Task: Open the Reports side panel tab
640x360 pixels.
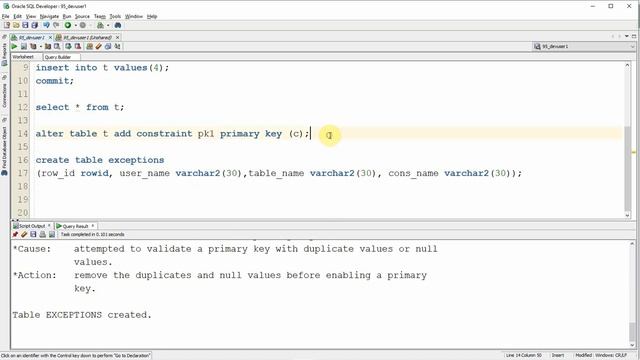Action: point(4,55)
